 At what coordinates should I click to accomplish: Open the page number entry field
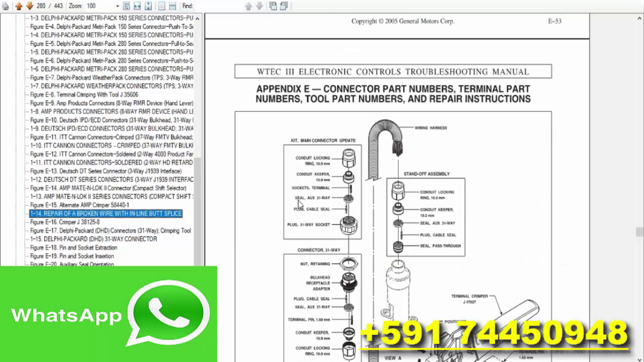point(43,6)
